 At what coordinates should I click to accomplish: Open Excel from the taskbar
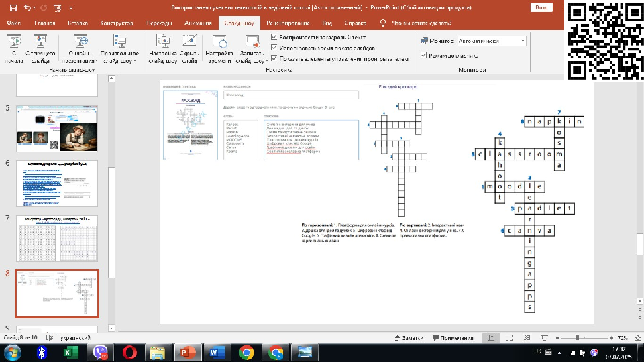coord(70,353)
